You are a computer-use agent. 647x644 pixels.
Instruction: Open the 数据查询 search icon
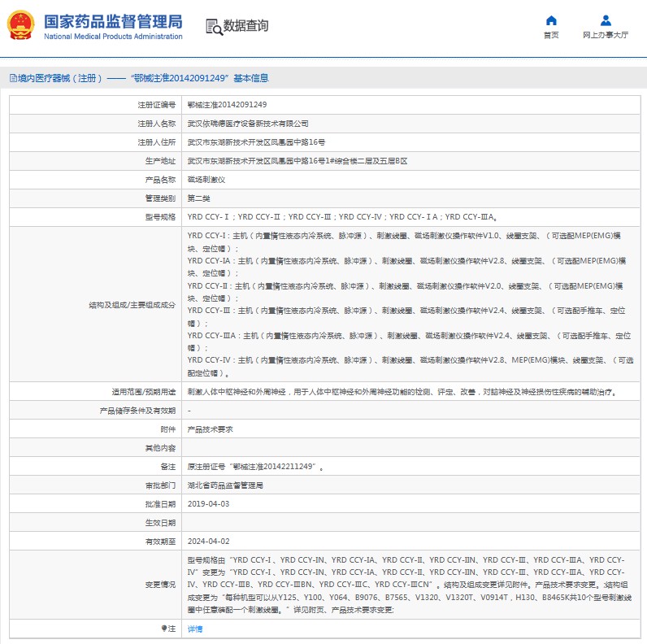[214, 26]
